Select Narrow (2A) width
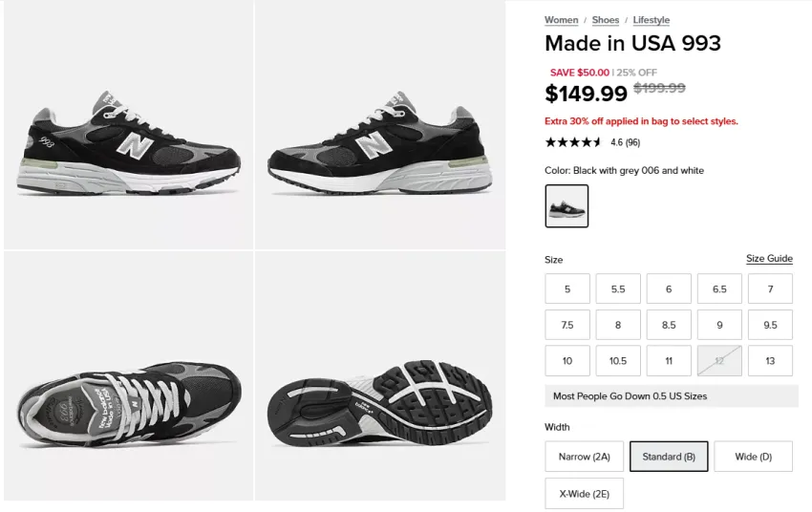The height and width of the screenshot is (512, 812). click(584, 457)
